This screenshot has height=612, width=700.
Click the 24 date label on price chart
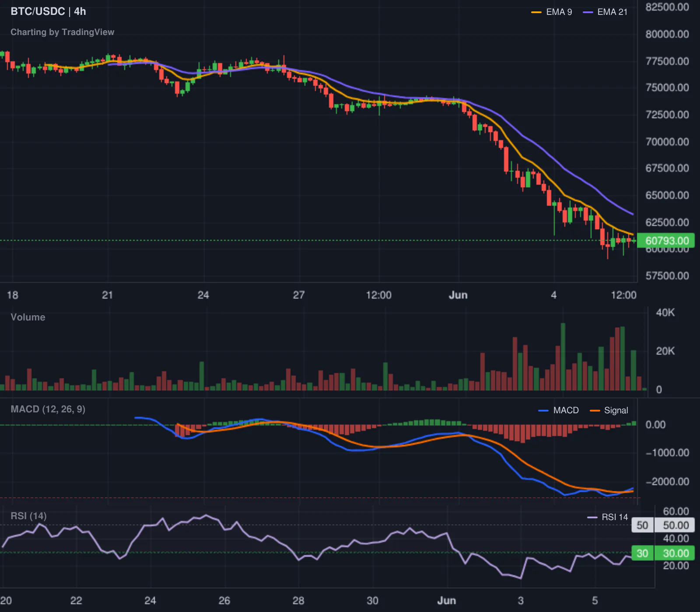click(203, 295)
